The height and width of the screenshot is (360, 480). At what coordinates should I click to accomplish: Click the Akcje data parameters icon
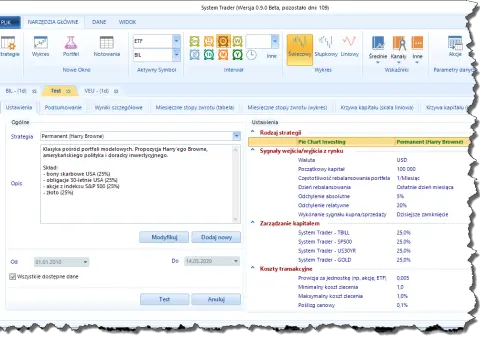tap(455, 47)
